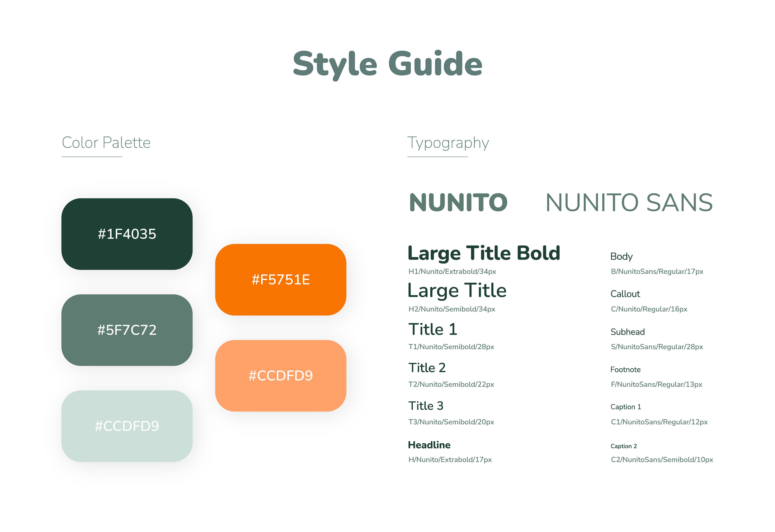
Task: Select the orange #F5751E color swatch
Action: 281,280
